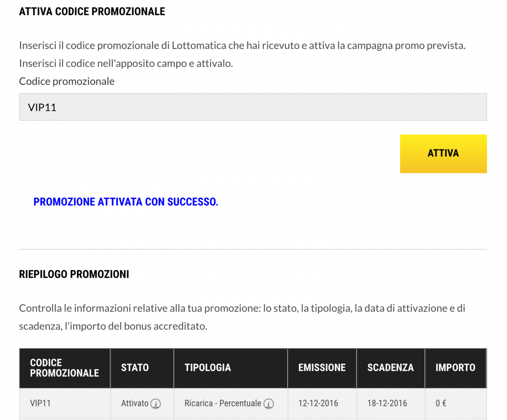Screen dimensions: 507x420
Task: Select the 0 € amount cell
Action: click(x=441, y=403)
